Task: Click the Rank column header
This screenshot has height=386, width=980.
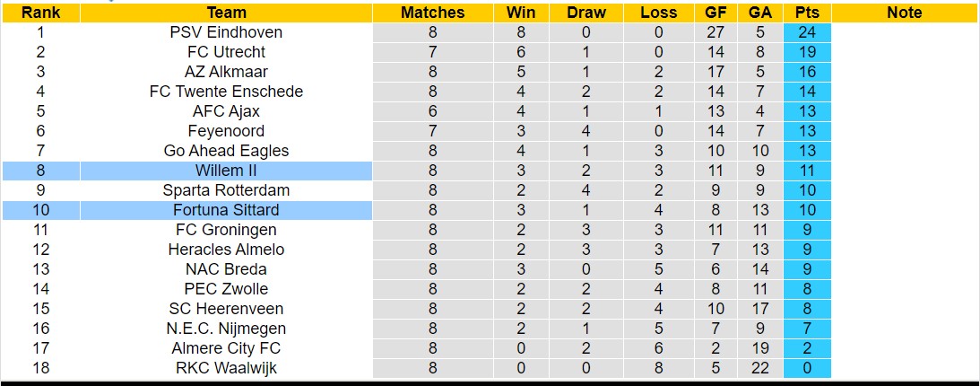Action: [x=40, y=13]
